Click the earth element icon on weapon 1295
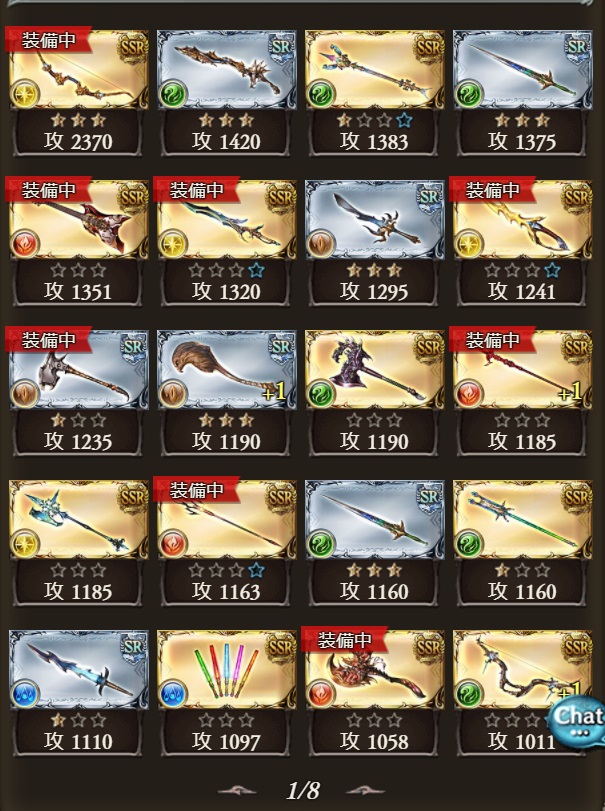The image size is (605, 811). pos(320,244)
